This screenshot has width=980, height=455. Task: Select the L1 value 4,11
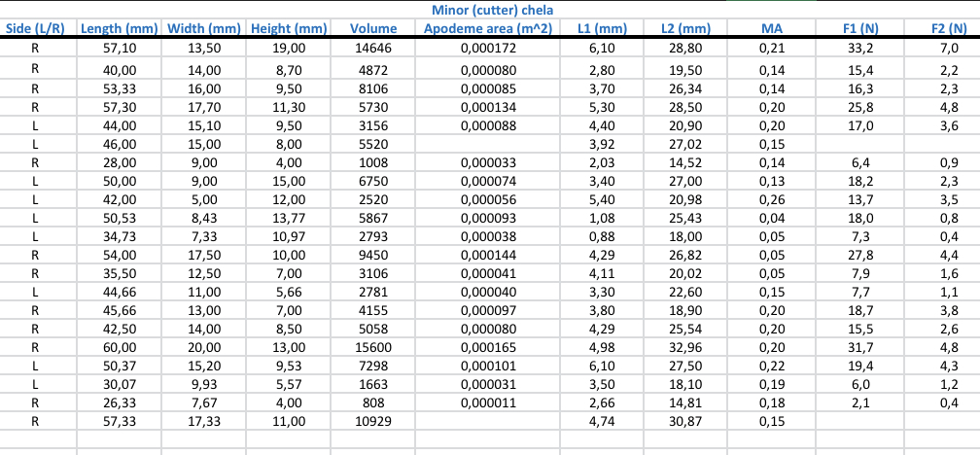click(x=602, y=274)
